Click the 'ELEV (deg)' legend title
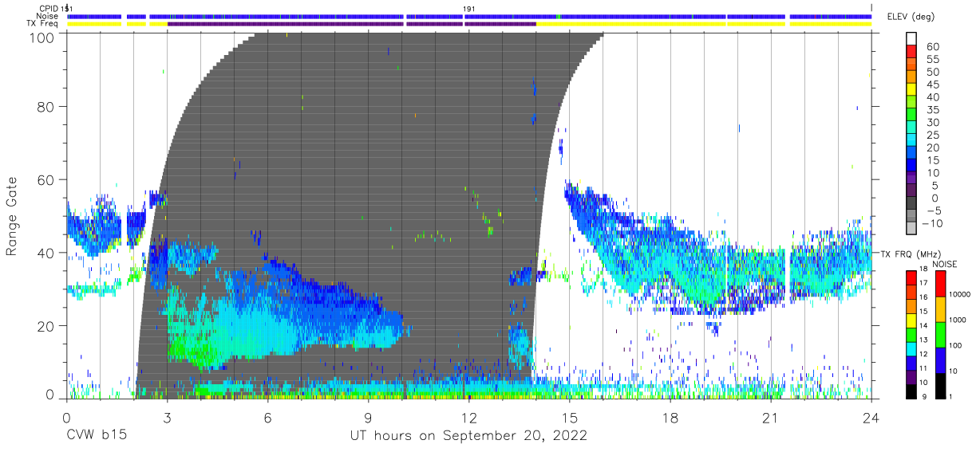 [911, 17]
